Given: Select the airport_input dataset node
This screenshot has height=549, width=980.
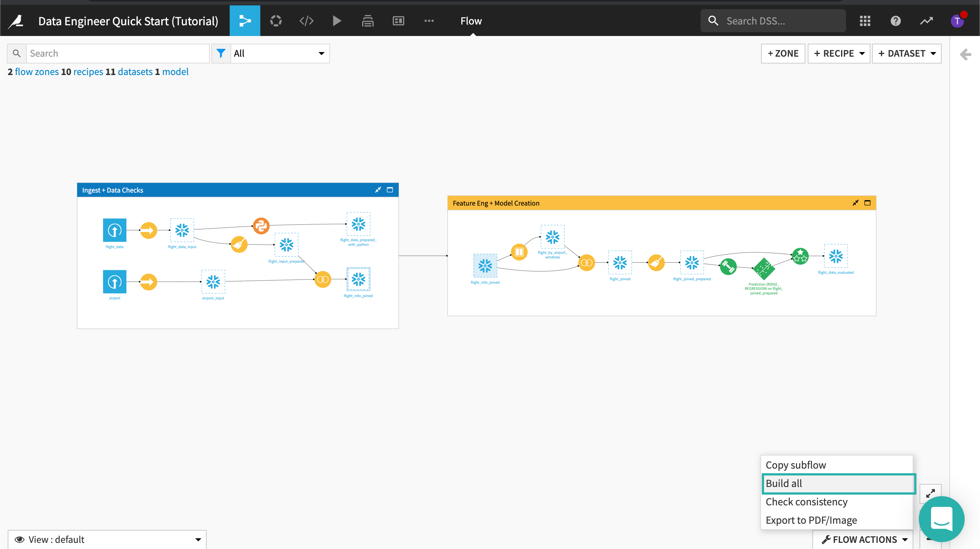Looking at the screenshot, I should click(213, 282).
